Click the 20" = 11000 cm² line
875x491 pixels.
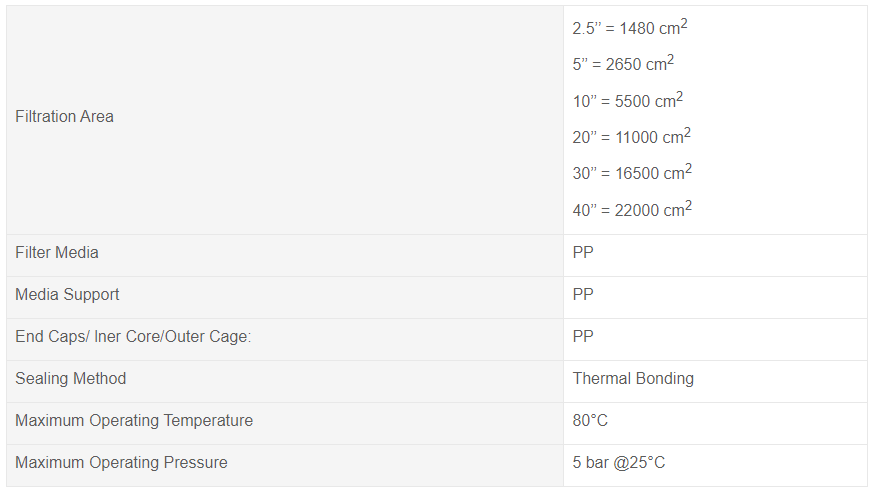[631, 137]
